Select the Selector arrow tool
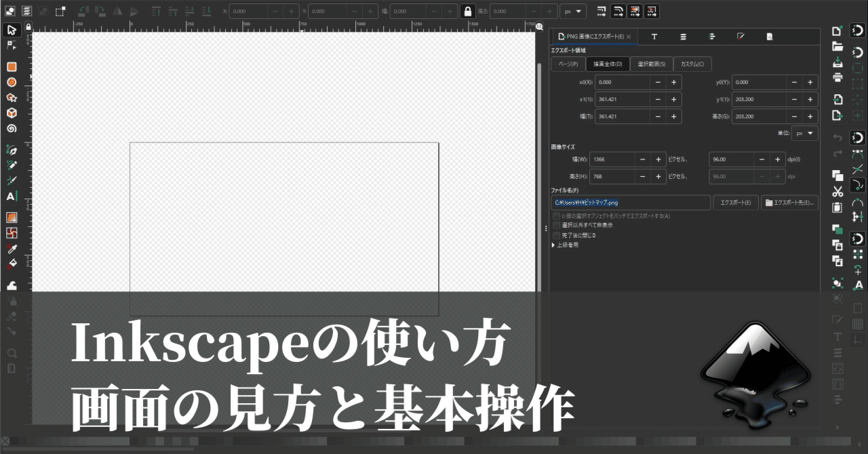Screen dimensions: 868x454 tap(12, 31)
